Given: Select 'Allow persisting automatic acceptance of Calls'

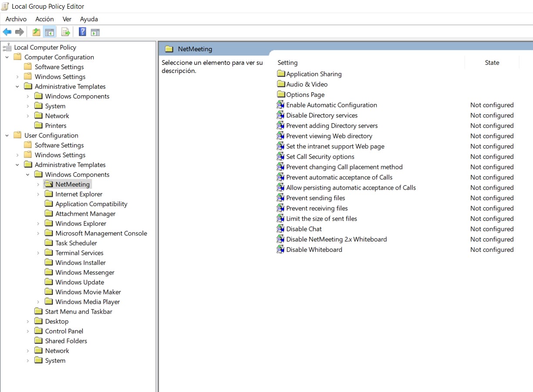Looking at the screenshot, I should (351, 188).
